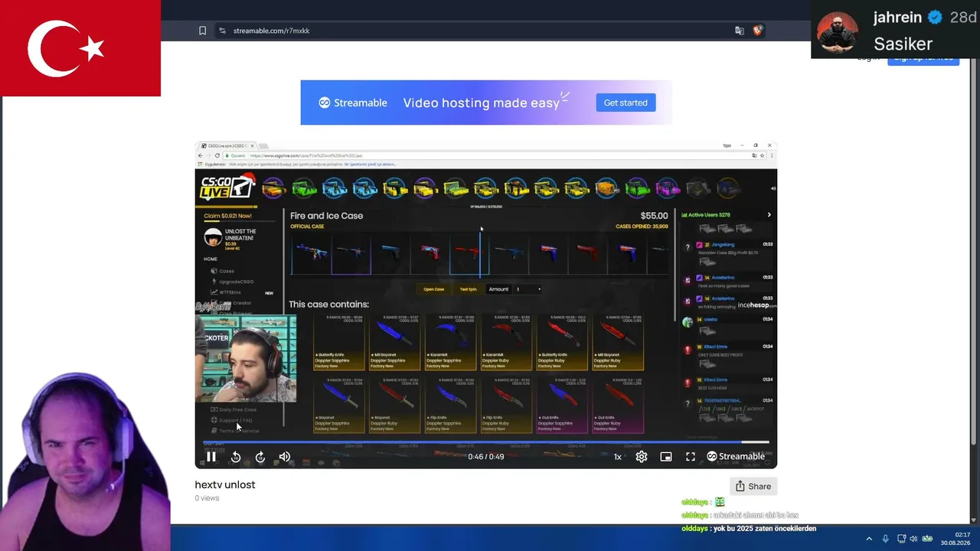The height and width of the screenshot is (551, 980).
Task: Open the Streamable logo in the banner
Action: click(x=353, y=103)
